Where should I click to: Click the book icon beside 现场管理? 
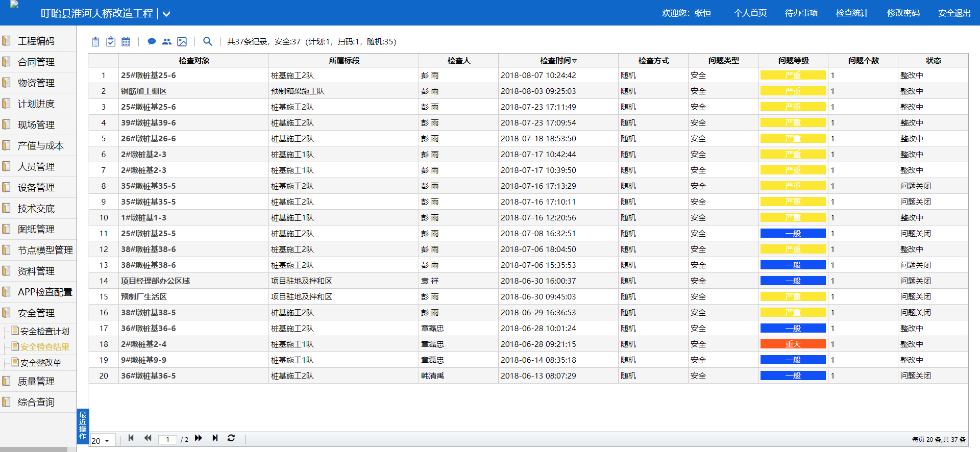(x=7, y=124)
